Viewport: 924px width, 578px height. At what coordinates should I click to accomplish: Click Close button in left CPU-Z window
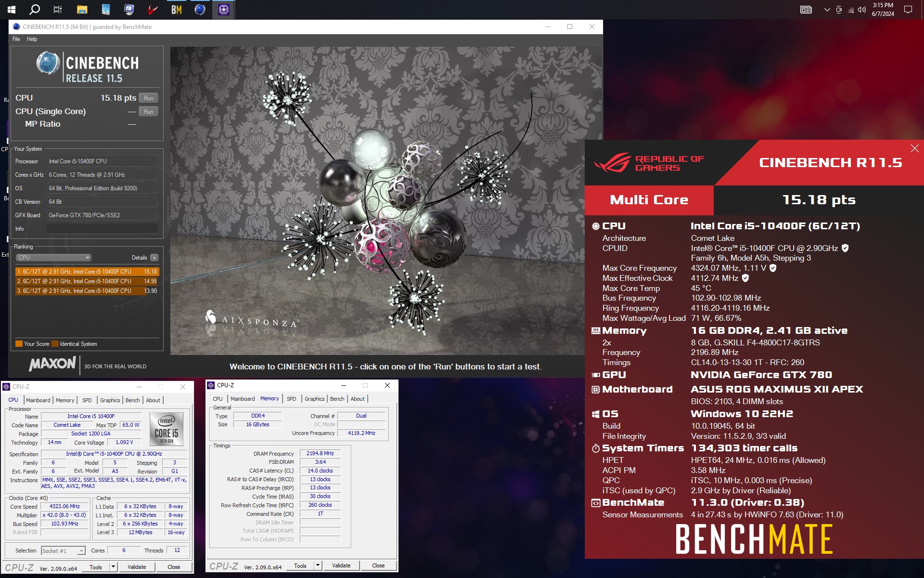pos(174,567)
